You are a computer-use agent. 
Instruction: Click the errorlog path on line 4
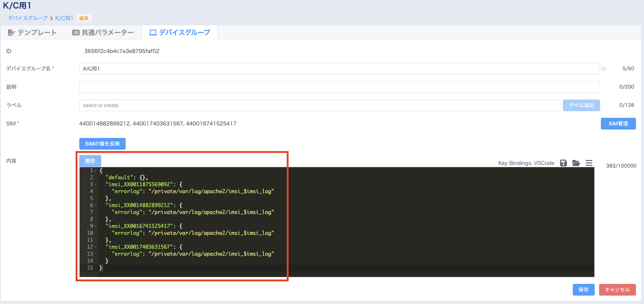pyautogui.click(x=211, y=191)
